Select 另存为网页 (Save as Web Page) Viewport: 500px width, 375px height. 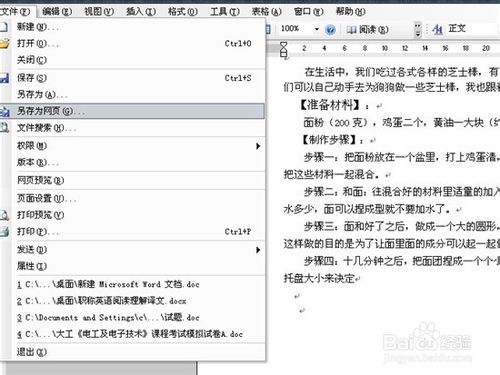[133, 111]
